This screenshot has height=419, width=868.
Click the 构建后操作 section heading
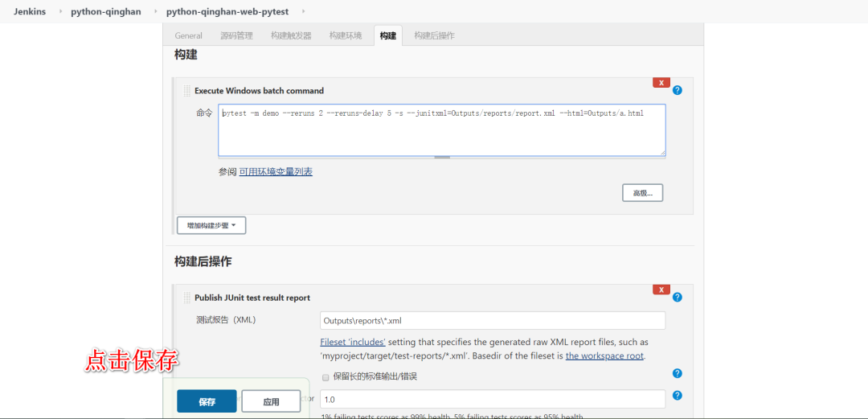click(x=203, y=262)
